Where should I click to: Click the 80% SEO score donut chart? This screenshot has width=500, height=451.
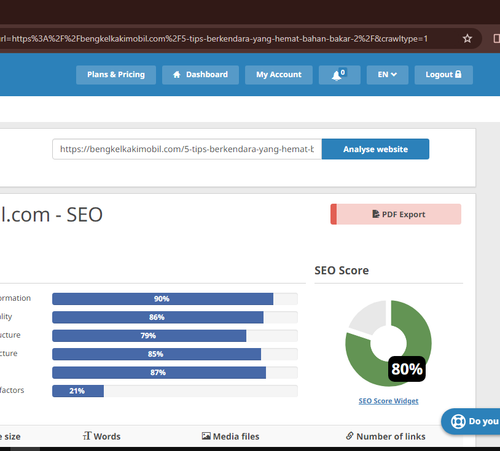(388, 343)
